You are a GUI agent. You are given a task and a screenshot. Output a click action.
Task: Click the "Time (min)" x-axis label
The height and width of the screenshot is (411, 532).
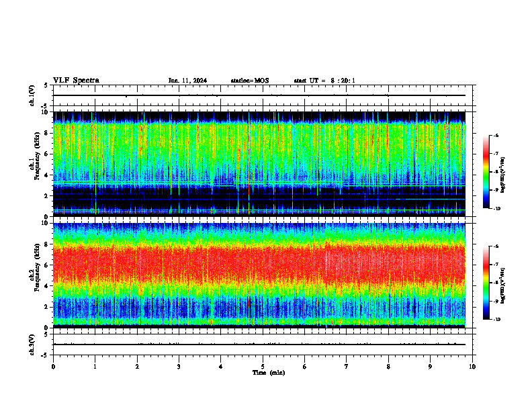269,373
